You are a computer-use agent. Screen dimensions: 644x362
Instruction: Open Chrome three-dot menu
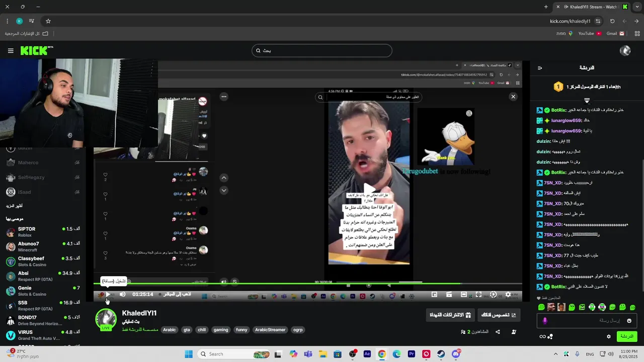click(7, 21)
